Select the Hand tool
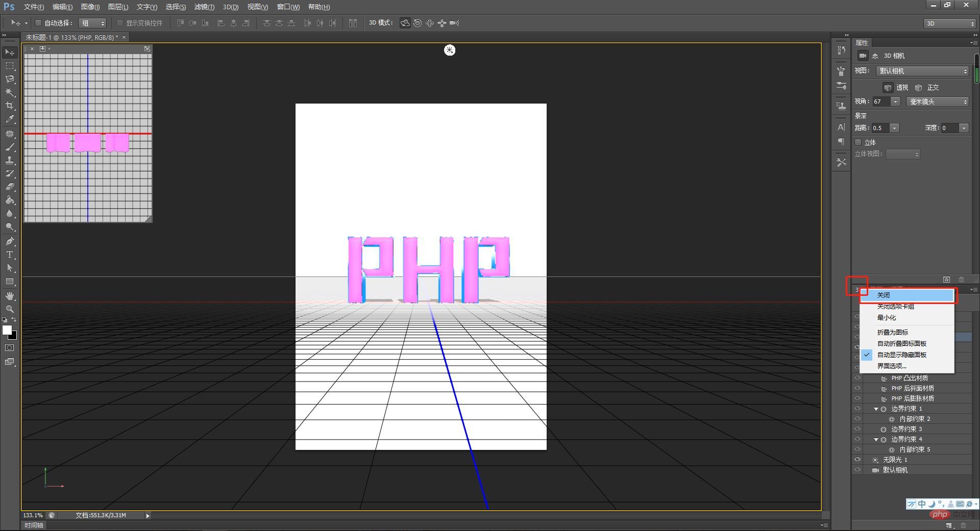This screenshot has width=980, height=531. tap(10, 296)
